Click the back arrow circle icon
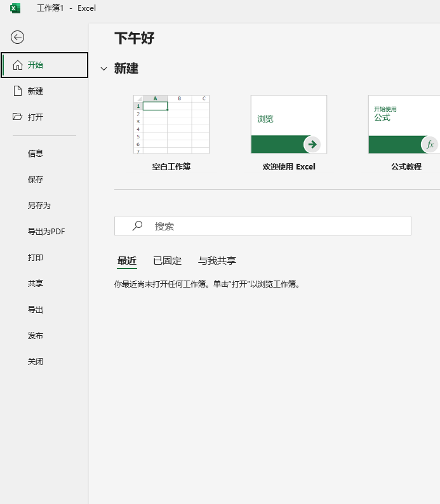The height and width of the screenshot is (504, 440). tap(17, 37)
